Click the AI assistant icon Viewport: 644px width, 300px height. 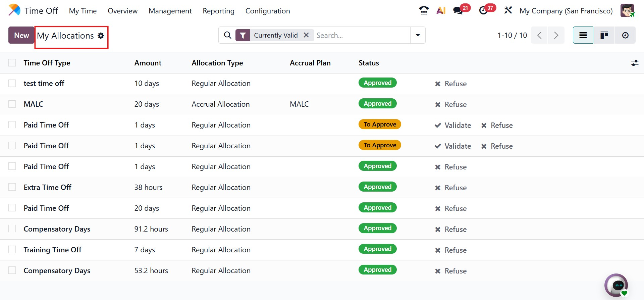441,11
